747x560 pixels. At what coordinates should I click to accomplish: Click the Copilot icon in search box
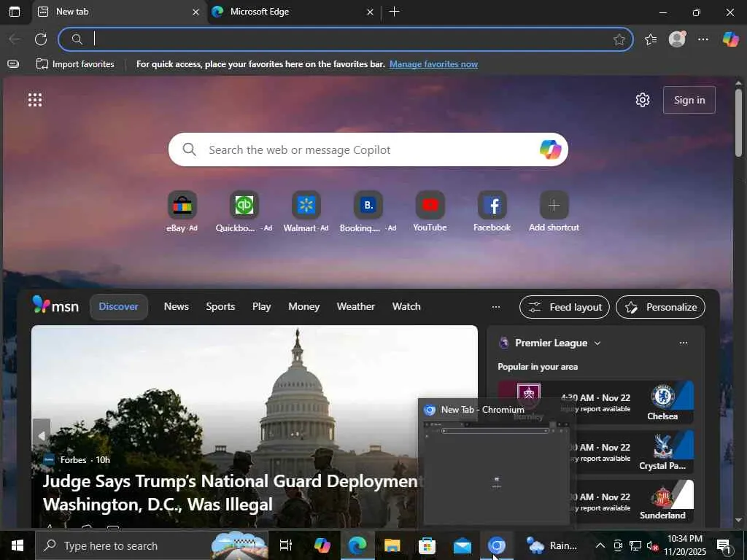(x=550, y=149)
